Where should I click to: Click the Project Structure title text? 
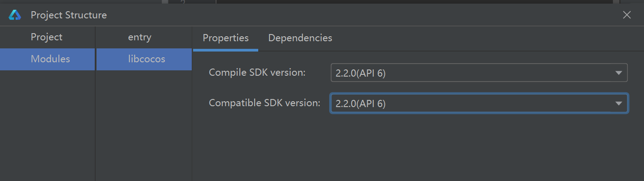pos(69,15)
